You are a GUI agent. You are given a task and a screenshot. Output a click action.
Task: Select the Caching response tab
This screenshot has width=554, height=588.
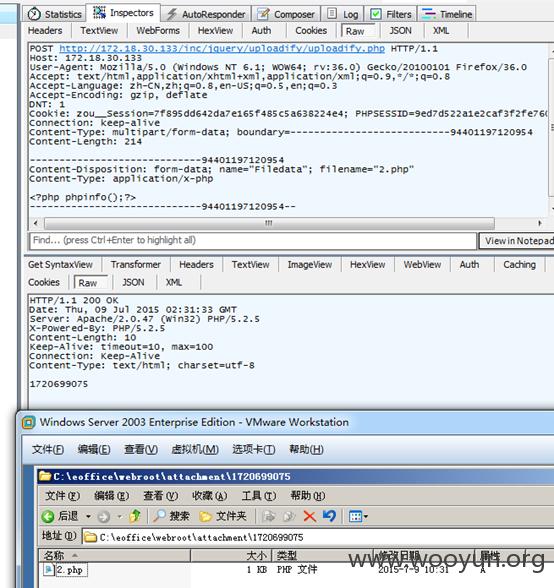[519, 265]
